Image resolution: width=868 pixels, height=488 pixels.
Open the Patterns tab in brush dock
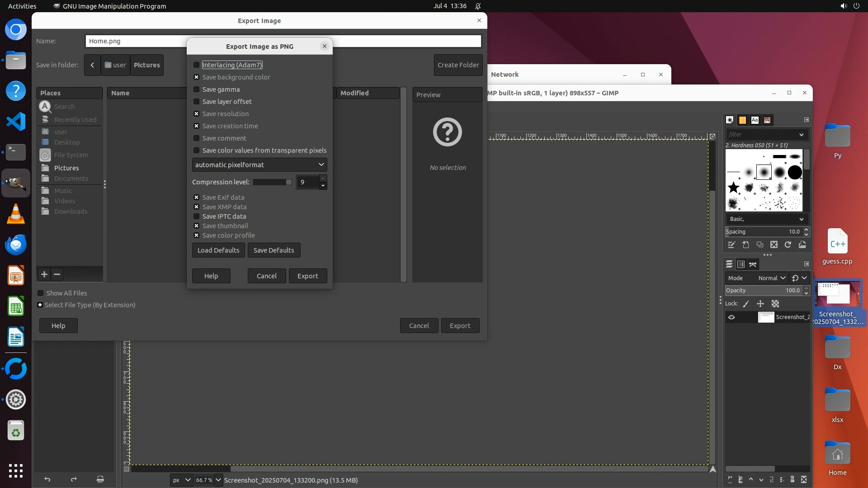click(742, 120)
